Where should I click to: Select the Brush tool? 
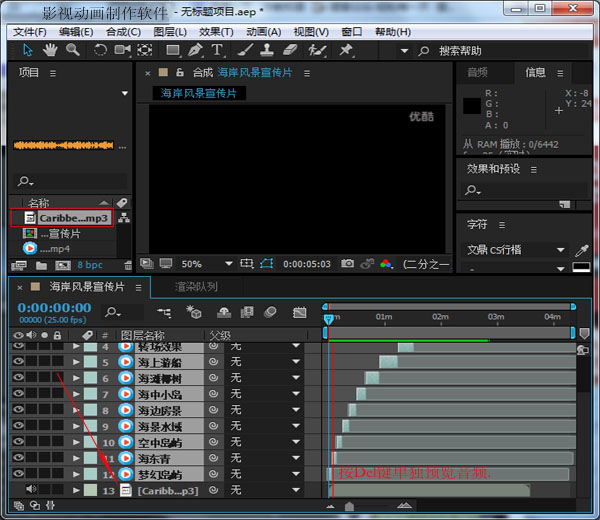pos(246,50)
